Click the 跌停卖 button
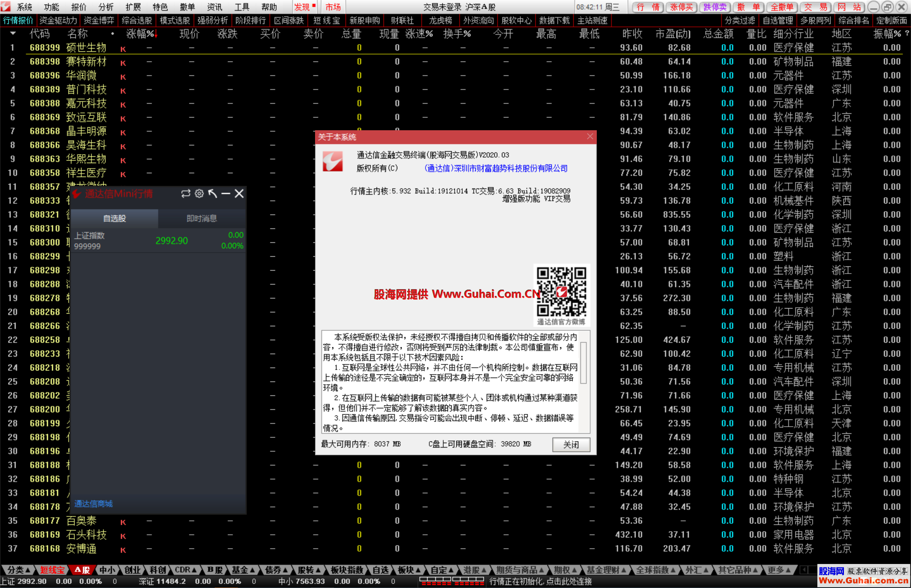The image size is (911, 588). [x=715, y=7]
